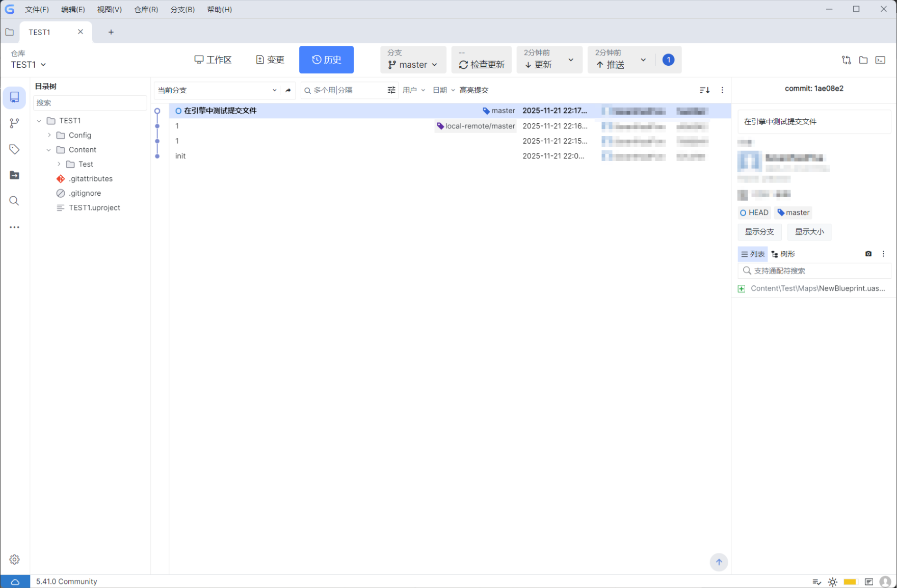897x588 pixels.
Task: Click the 检查更新 button
Action: (481, 64)
